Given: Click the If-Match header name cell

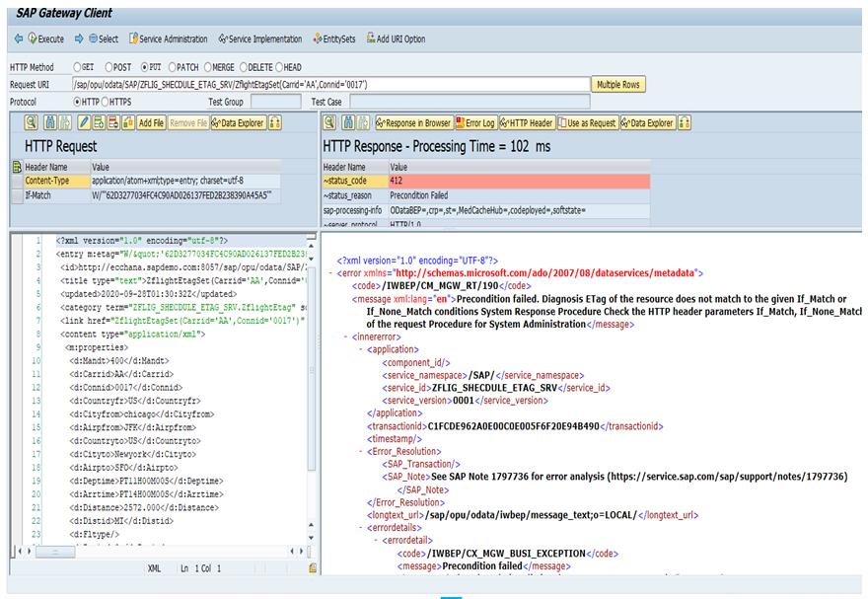Looking at the screenshot, I should (57, 195).
